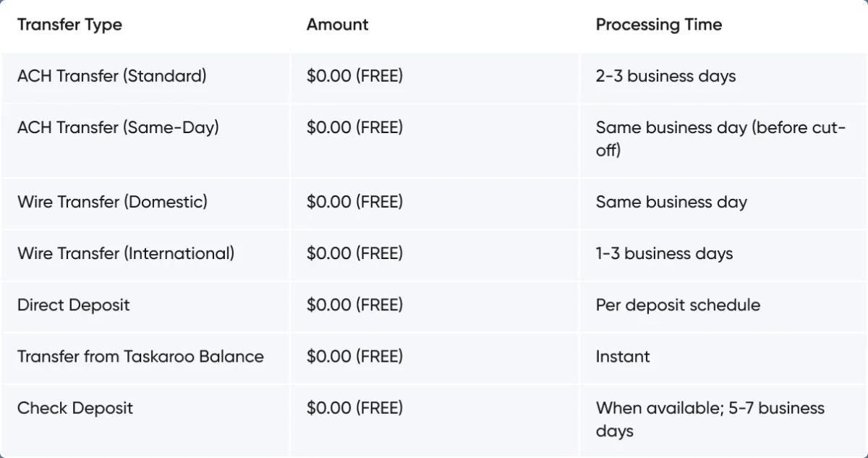Click the amount for ACH Transfer (Standard)
Viewport: 868px width, 458px height.
pos(354,76)
